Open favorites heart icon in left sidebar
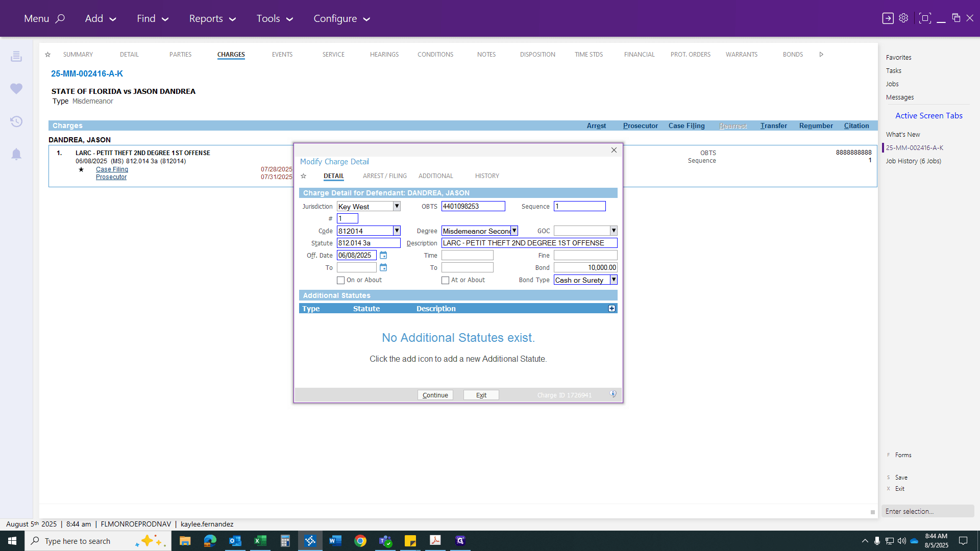 point(16,89)
